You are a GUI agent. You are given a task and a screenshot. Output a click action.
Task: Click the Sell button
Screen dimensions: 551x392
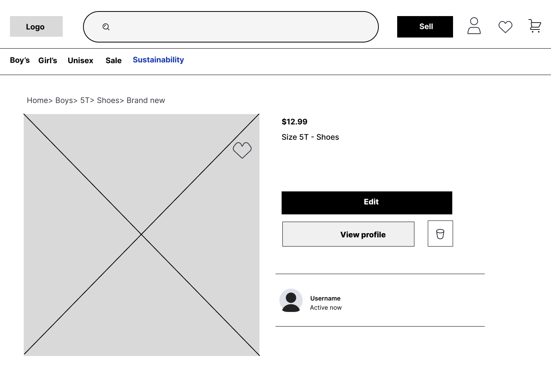click(425, 27)
